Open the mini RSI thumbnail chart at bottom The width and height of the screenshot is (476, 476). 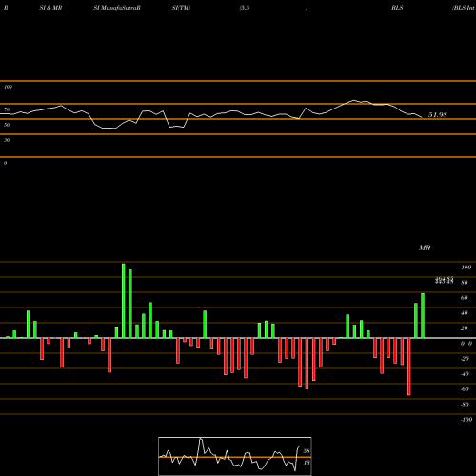pyautogui.click(x=235, y=456)
